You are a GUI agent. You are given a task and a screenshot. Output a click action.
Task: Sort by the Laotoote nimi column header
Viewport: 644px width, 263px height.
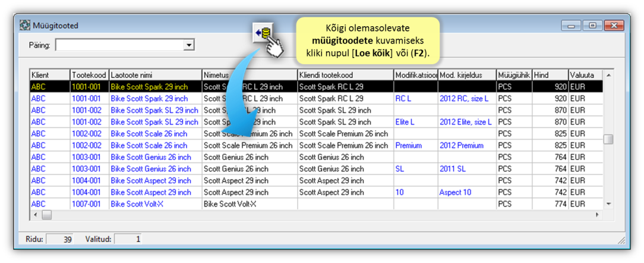tap(156, 76)
